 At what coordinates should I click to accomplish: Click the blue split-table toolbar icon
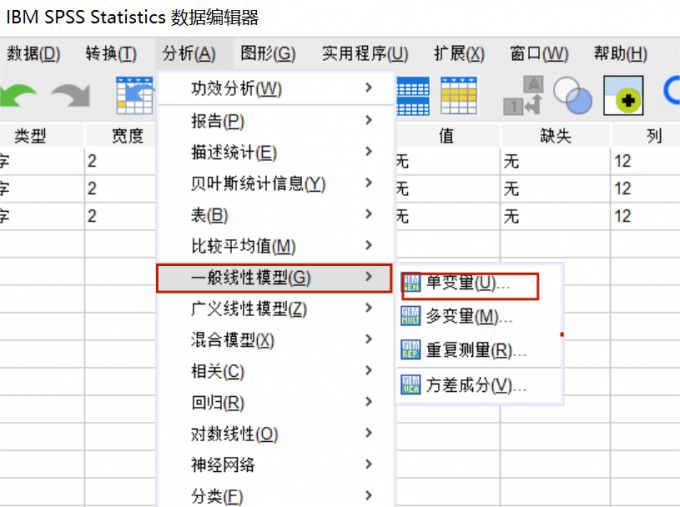(413, 96)
